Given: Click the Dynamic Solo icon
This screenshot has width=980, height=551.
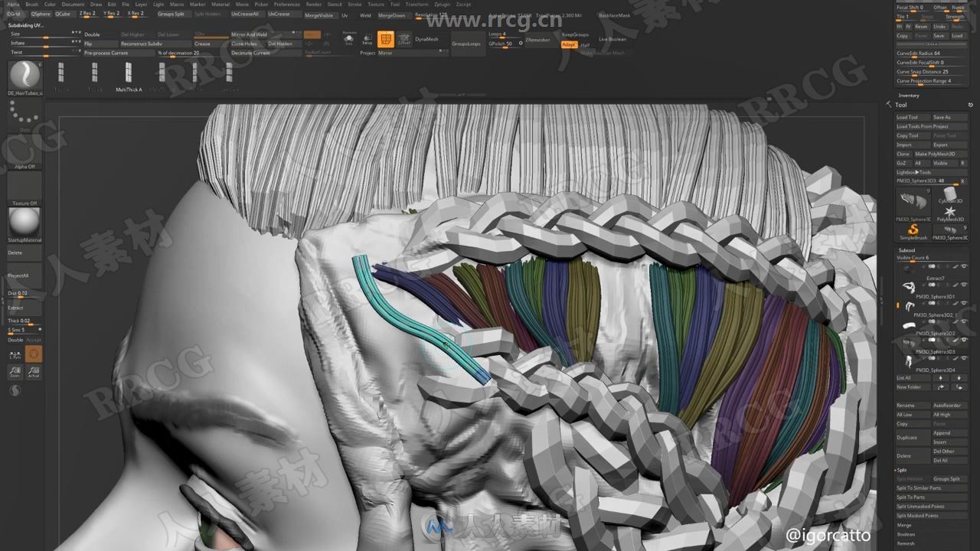Looking at the screenshot, I should [x=349, y=39].
